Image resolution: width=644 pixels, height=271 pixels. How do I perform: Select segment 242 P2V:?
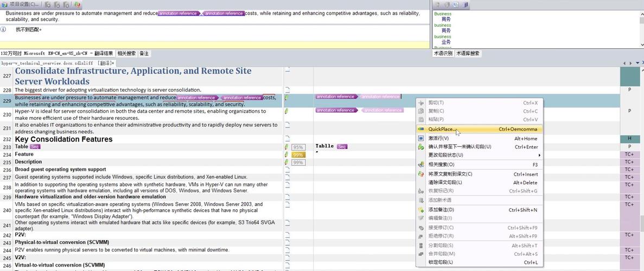coord(21,235)
